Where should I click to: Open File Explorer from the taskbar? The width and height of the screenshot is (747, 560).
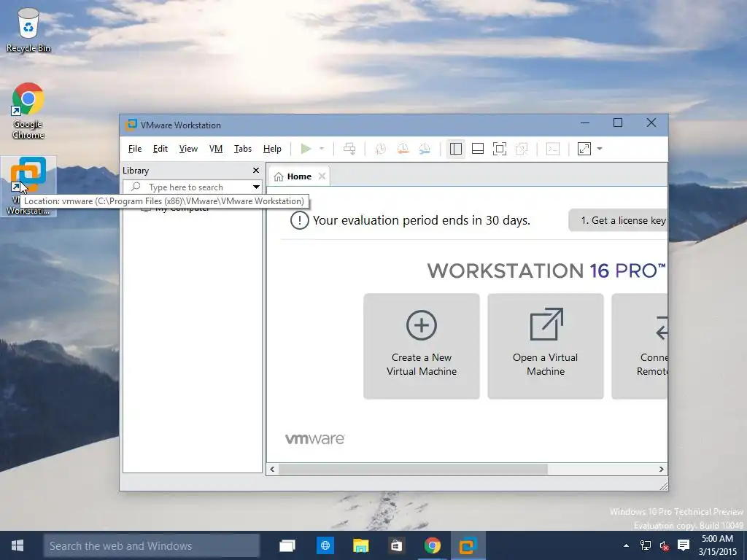click(360, 545)
